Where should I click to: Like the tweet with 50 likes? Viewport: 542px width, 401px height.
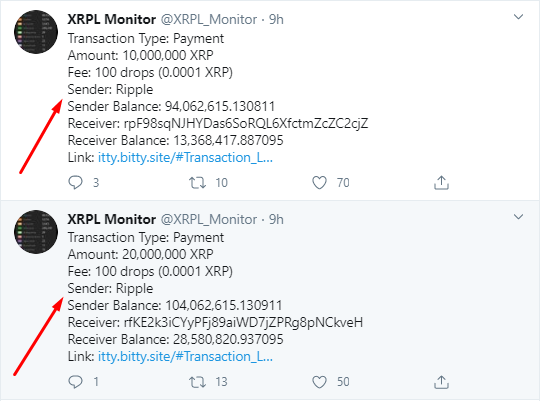319,382
